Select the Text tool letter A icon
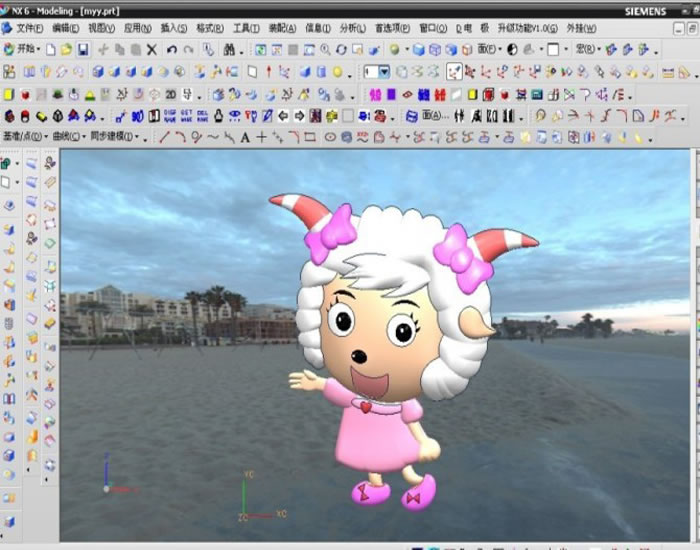The image size is (700, 550). pos(244,137)
